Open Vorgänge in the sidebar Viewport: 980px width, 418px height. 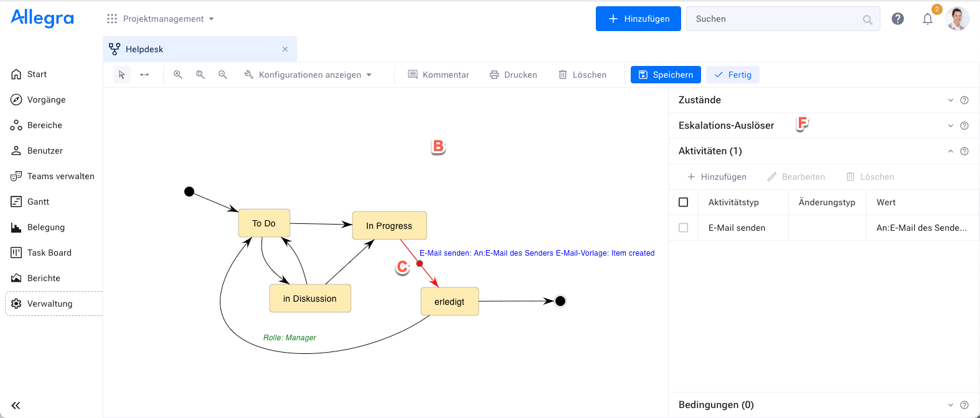pyautogui.click(x=46, y=100)
